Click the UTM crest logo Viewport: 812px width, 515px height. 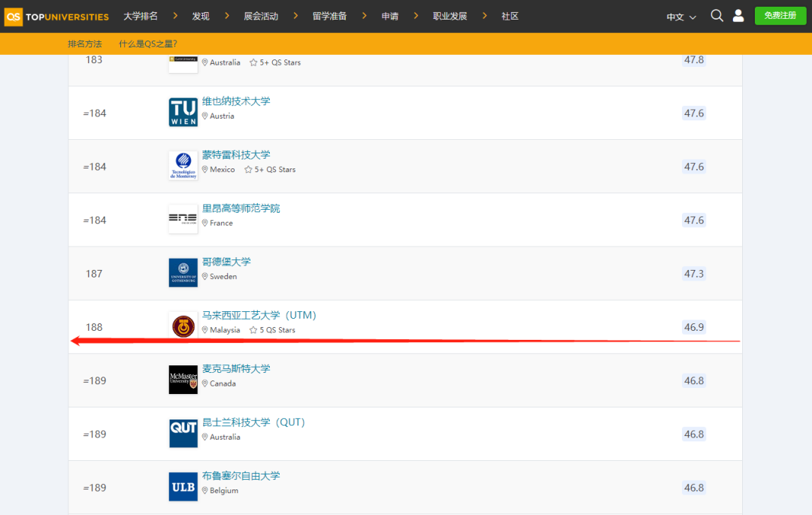pyautogui.click(x=183, y=326)
